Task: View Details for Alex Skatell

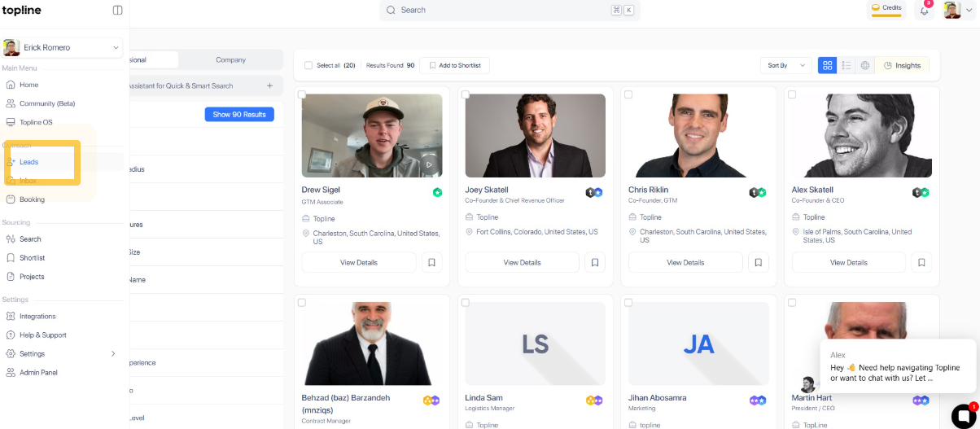Action: point(849,262)
